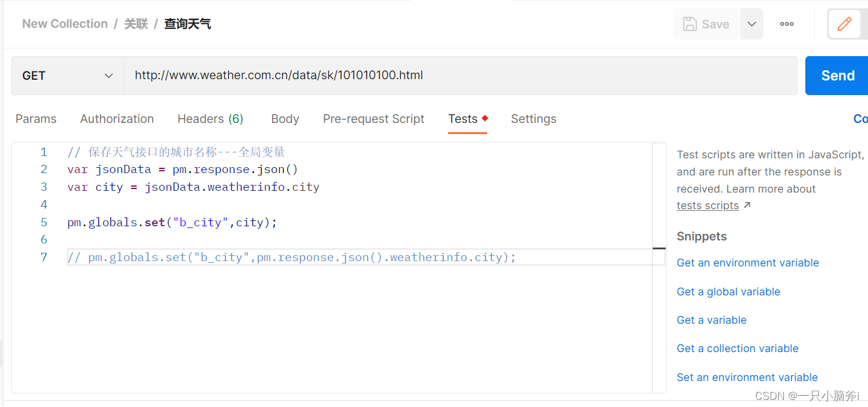This screenshot has height=407, width=868.
Task: Click line number 6 in the gutter
Action: (x=44, y=240)
